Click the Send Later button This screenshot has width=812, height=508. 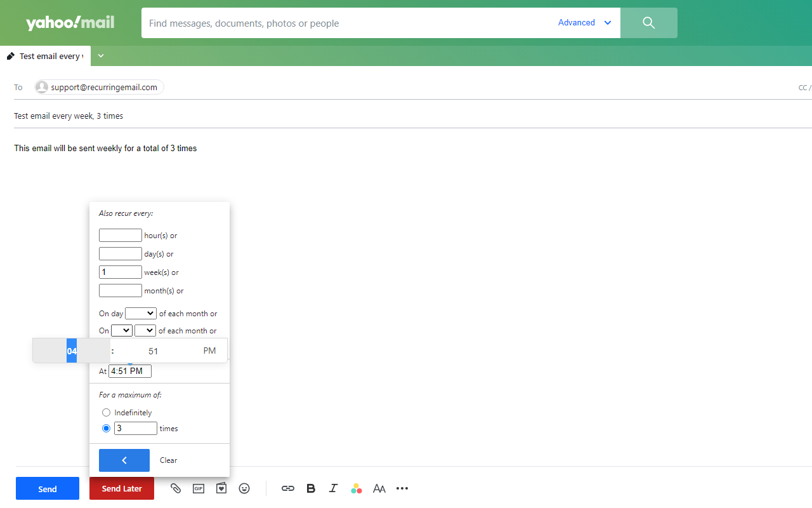point(121,488)
